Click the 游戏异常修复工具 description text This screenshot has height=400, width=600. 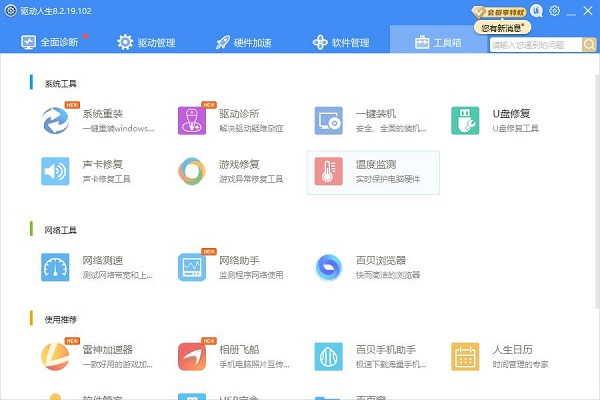coord(251,179)
